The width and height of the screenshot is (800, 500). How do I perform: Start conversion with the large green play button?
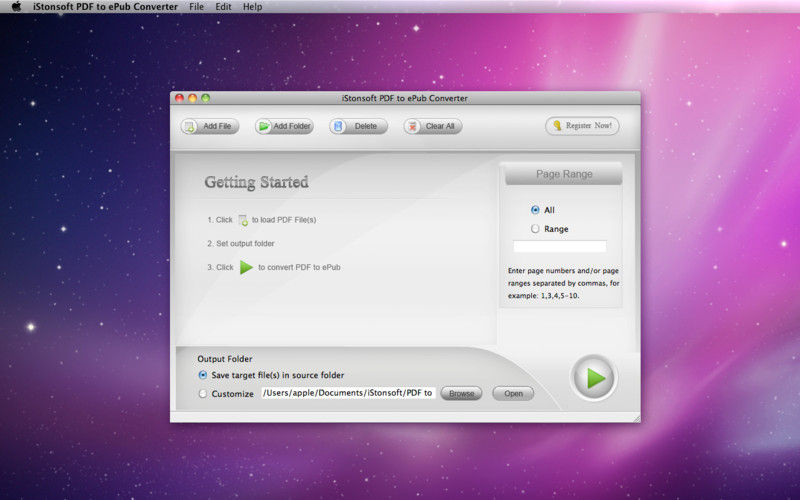coord(594,378)
